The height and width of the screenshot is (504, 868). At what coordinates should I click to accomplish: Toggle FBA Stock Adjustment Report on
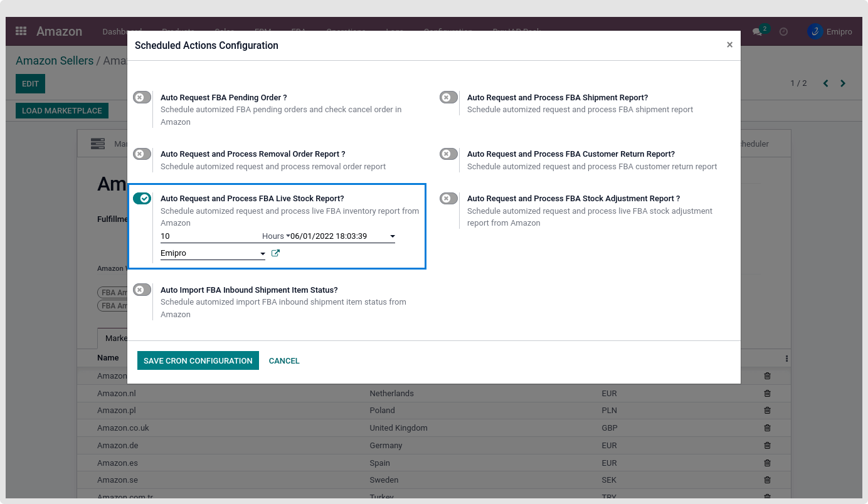tap(448, 199)
